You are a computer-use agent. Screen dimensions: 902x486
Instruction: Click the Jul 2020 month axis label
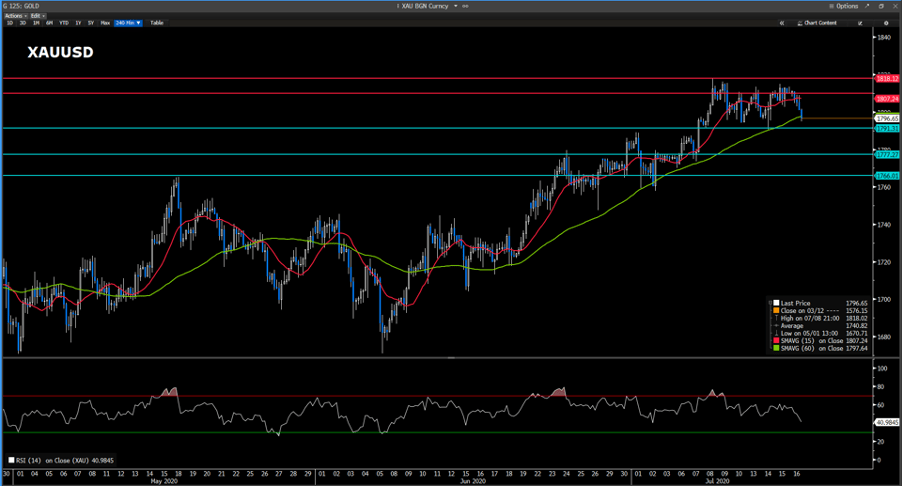pos(717,481)
